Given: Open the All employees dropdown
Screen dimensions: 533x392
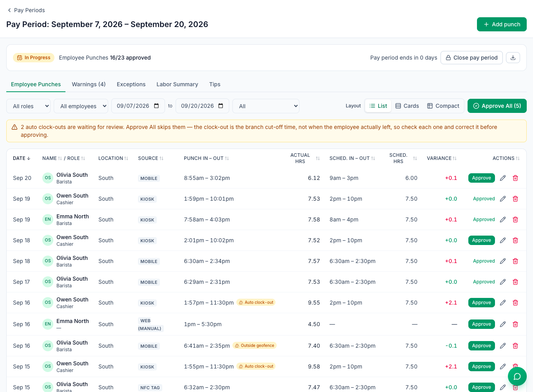Looking at the screenshot, I should pyautogui.click(x=81, y=106).
